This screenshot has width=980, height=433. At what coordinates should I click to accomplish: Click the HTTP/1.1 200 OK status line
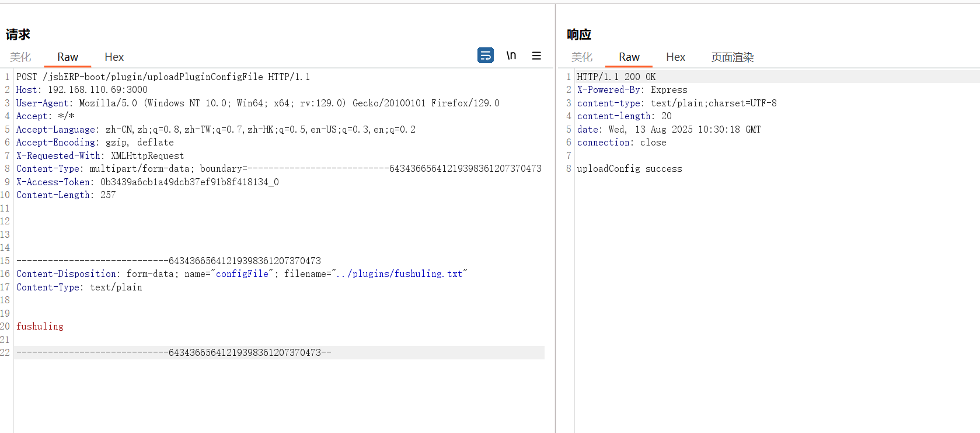point(616,77)
